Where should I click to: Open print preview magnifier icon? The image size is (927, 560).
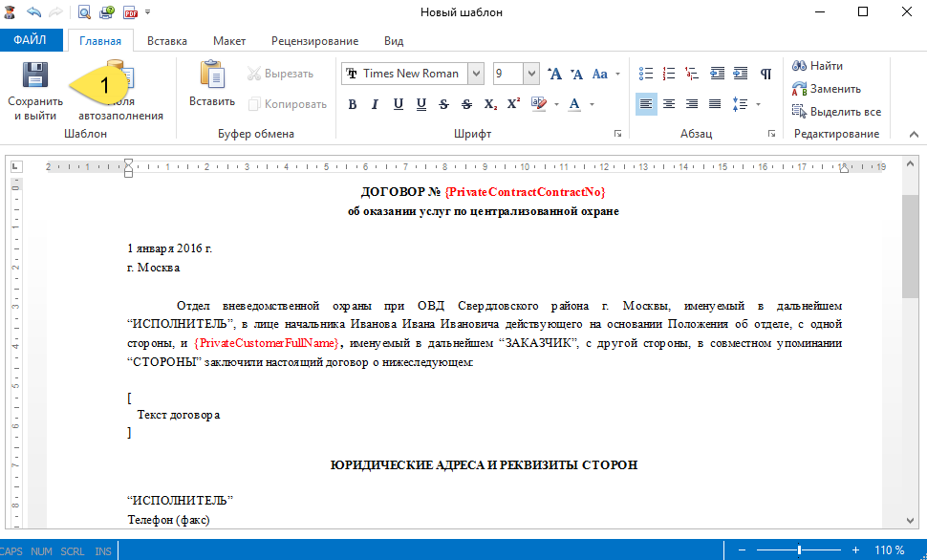click(84, 11)
